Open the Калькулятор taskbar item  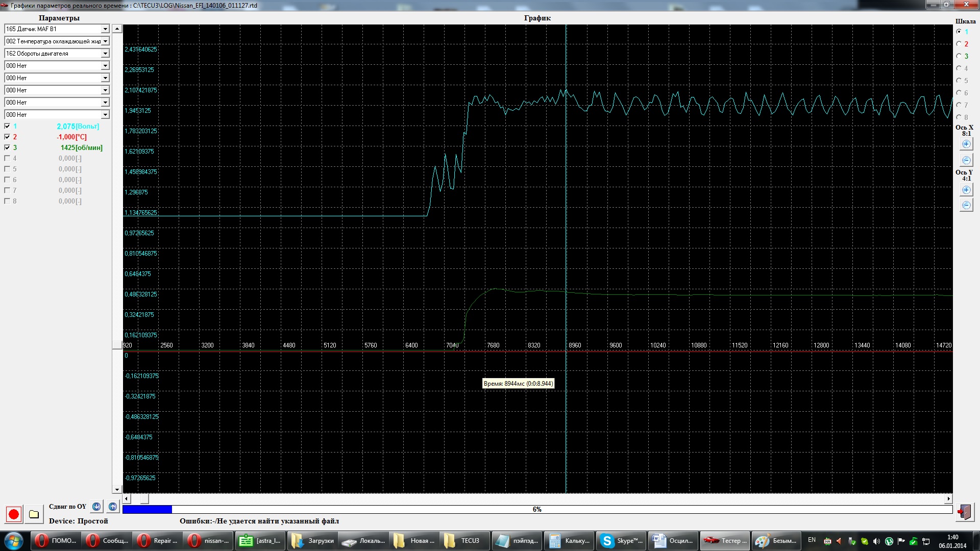(x=570, y=541)
